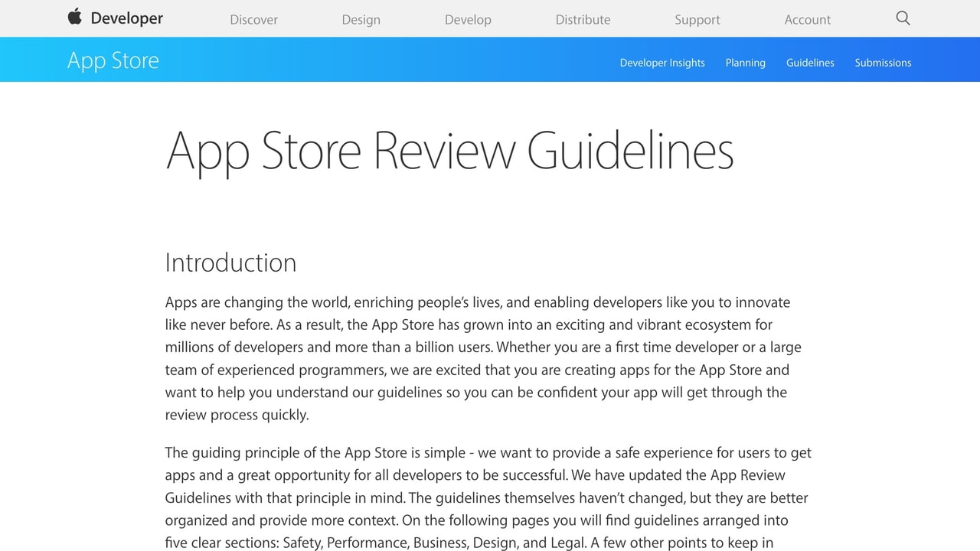Open the Developer Insights tab
Viewport: 980px width, 551px height.
662,63
